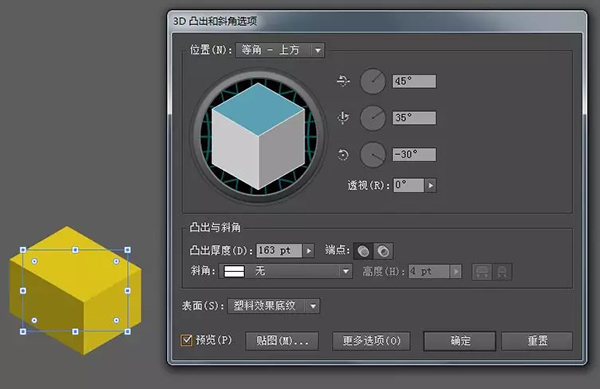
Task: Select the hollow cap (端点) icon
Action: pyautogui.click(x=383, y=251)
